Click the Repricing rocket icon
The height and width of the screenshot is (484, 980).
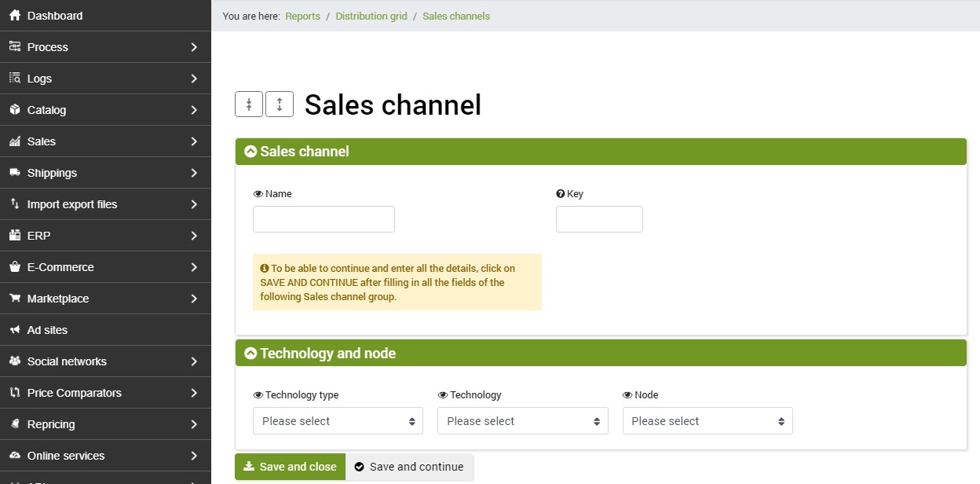14,424
